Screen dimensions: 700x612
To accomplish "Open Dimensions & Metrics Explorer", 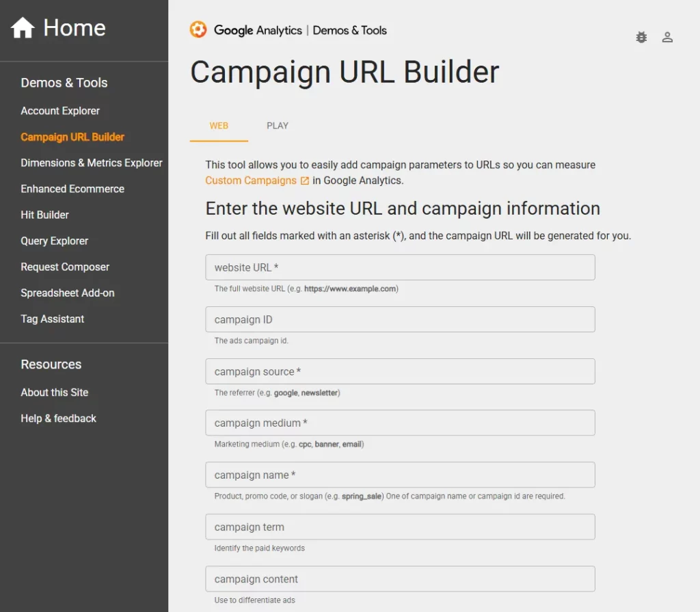I will [92, 163].
